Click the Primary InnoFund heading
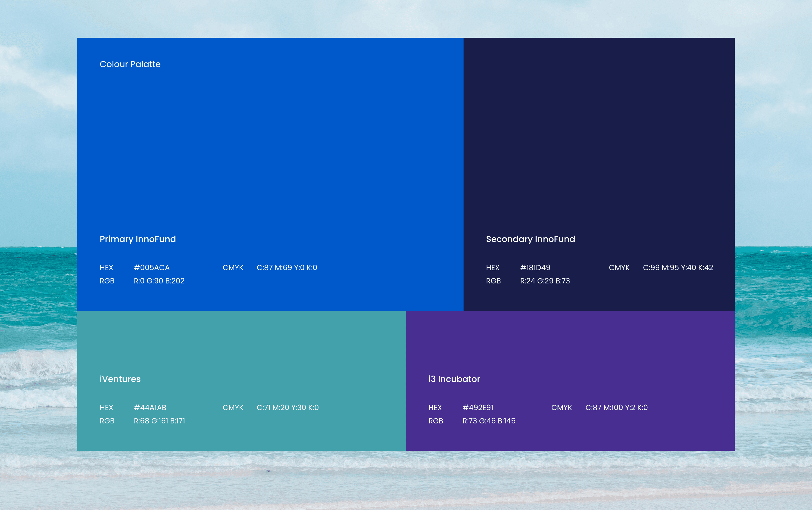Screen dimensions: 812x510 pos(137,239)
